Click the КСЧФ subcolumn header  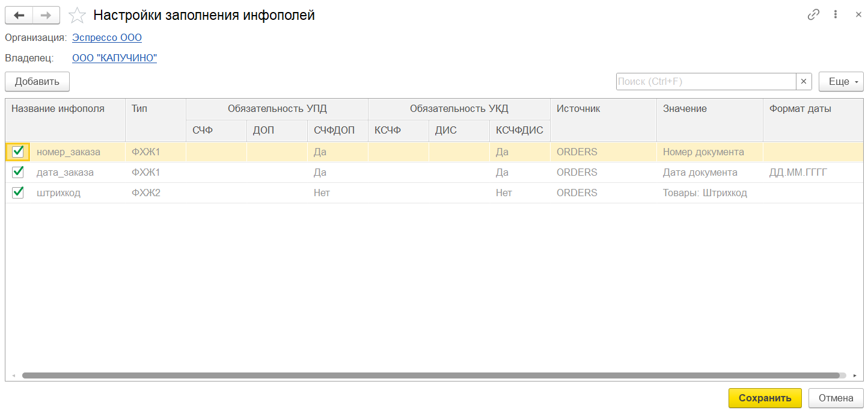pyautogui.click(x=399, y=130)
